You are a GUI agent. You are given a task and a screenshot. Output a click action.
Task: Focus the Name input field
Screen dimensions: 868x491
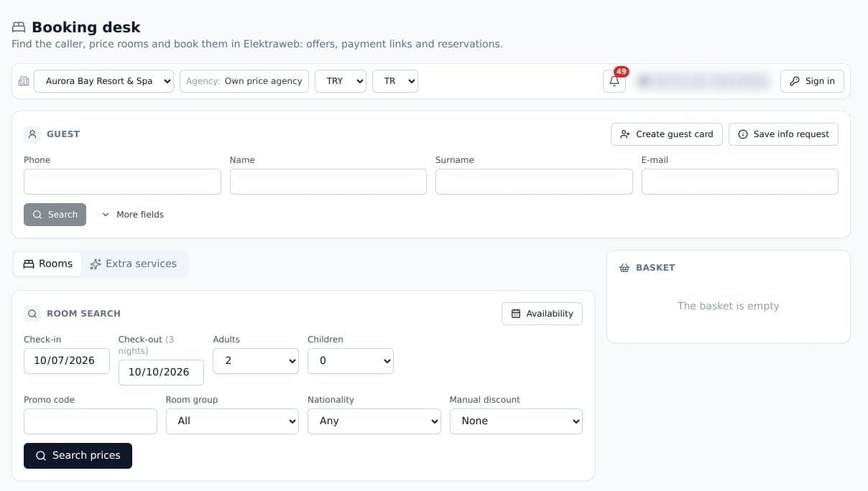(328, 182)
